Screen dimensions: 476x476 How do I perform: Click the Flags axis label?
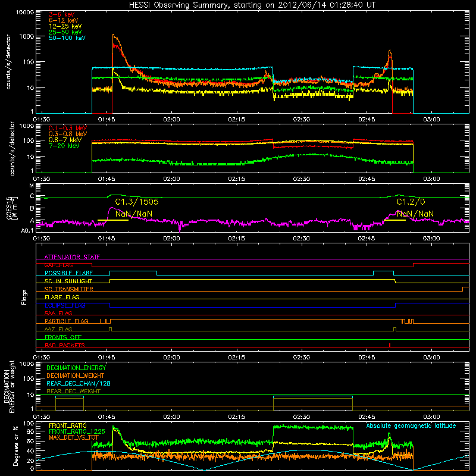tap(24, 297)
